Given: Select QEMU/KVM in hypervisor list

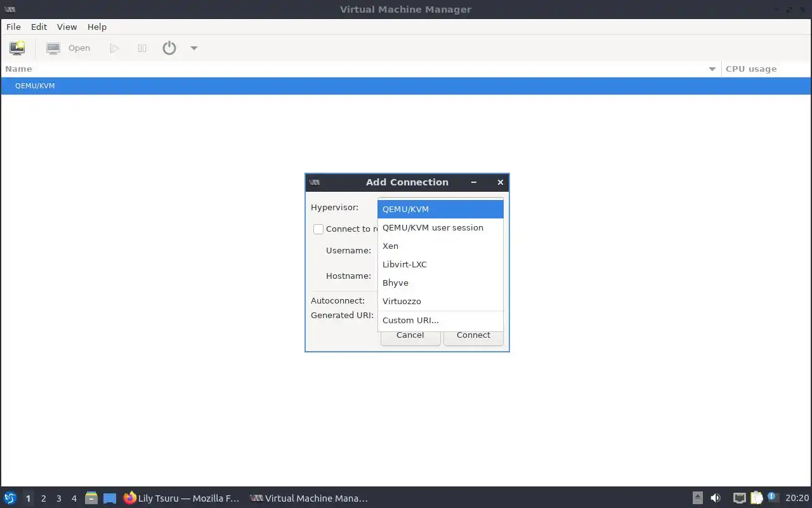Looking at the screenshot, I should [x=440, y=209].
